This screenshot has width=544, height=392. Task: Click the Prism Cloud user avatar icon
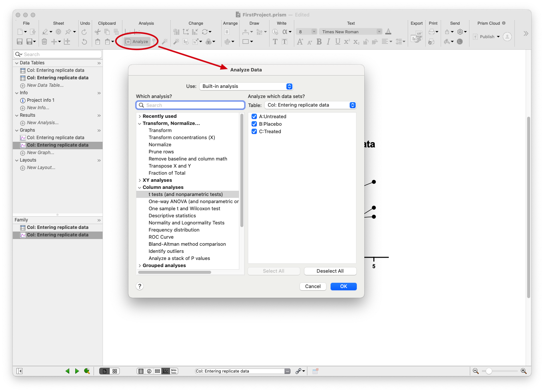pyautogui.click(x=507, y=37)
